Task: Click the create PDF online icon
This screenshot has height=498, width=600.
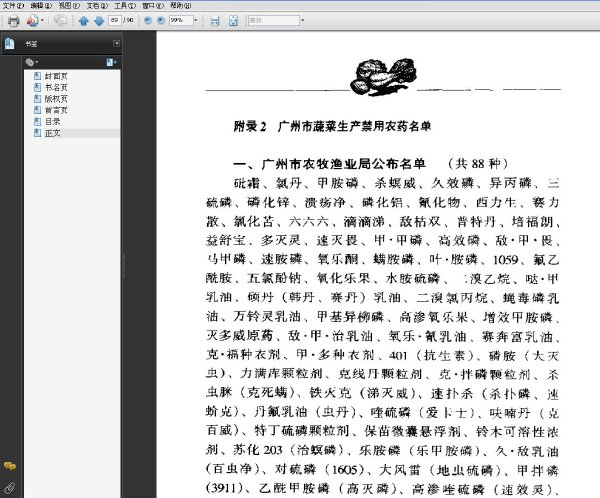Action: click(x=32, y=21)
